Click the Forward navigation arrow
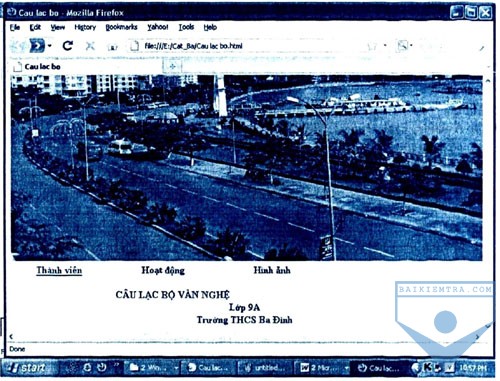Screen dimensions: 500x381 tap(37, 46)
